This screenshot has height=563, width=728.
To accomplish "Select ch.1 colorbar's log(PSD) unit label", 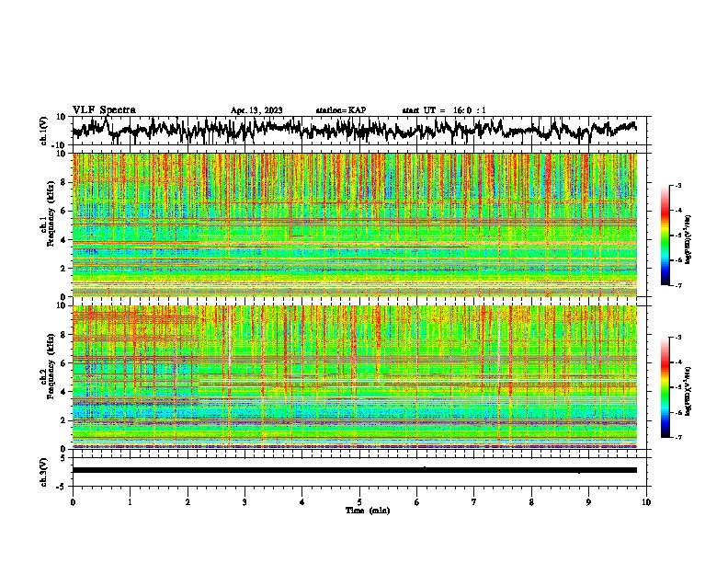I will tap(688, 239).
